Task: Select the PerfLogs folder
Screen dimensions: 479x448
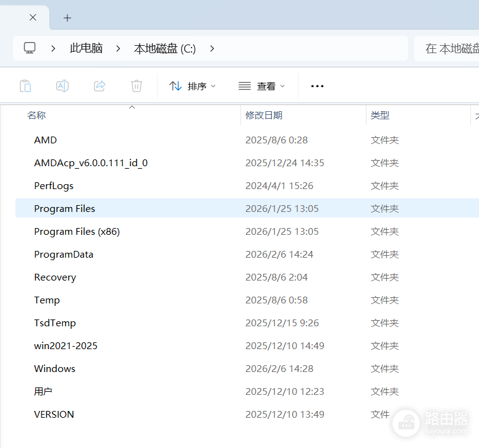Action: (54, 185)
